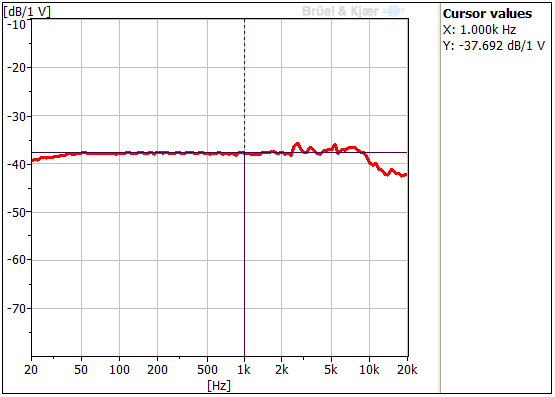Click the 2k frequency axis label
This screenshot has height=397, width=555.
coord(282,370)
